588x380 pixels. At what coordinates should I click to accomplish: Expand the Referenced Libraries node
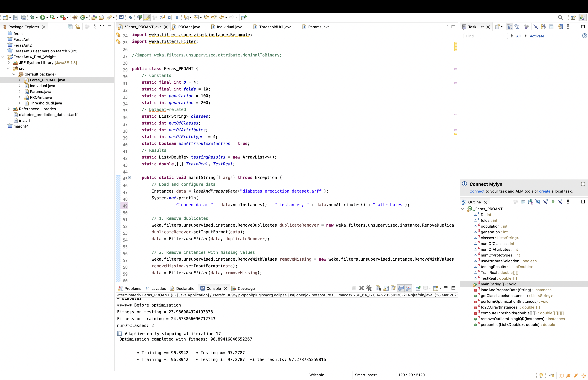pyautogui.click(x=9, y=109)
